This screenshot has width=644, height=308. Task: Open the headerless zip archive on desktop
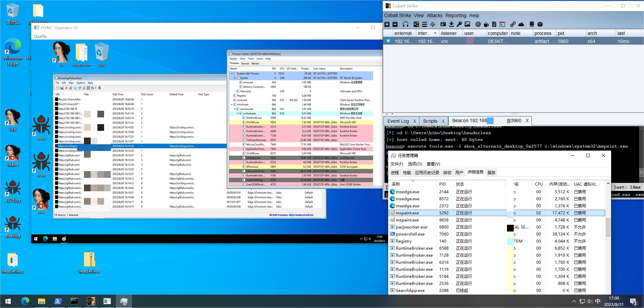pos(89,263)
